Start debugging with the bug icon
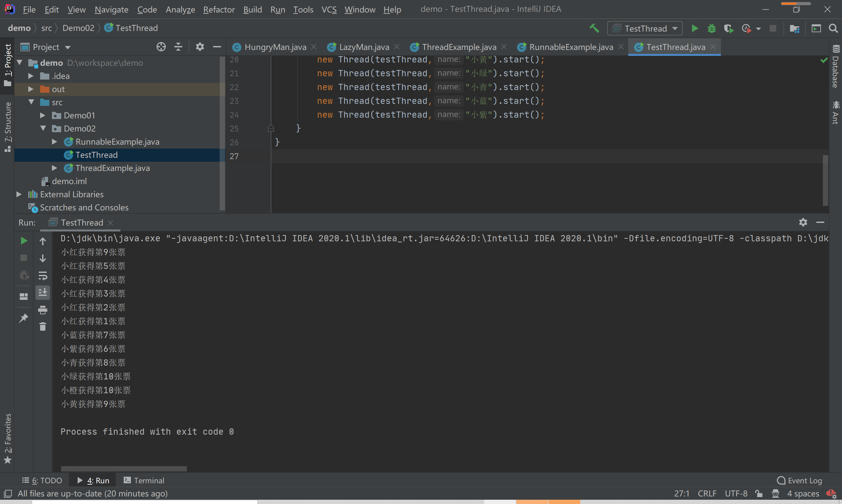 point(711,28)
